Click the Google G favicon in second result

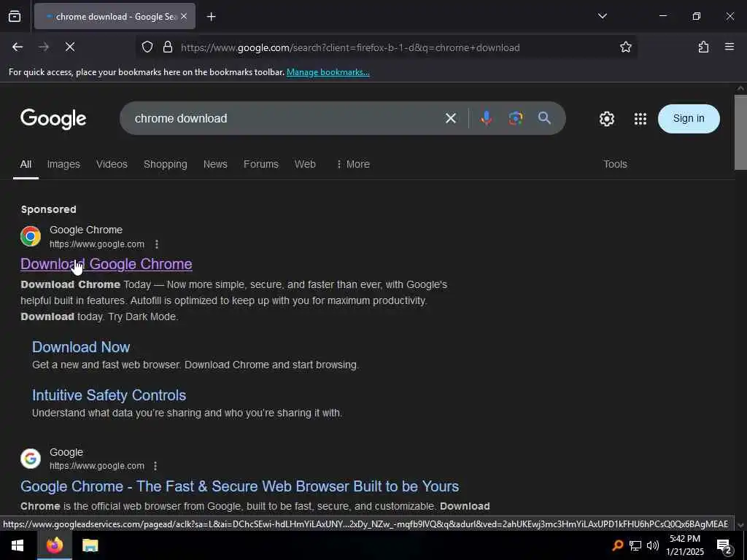[x=31, y=459]
